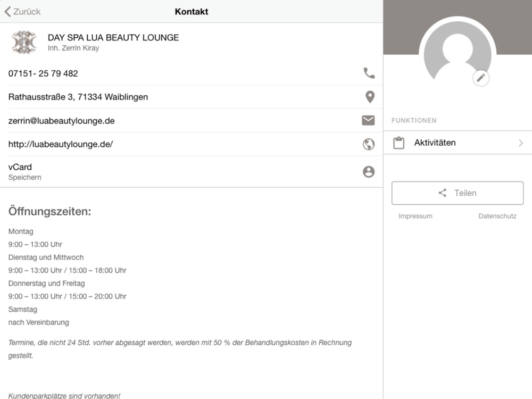Select the Dienstag und Mittwoch text
532x399 pixels.
click(46, 257)
